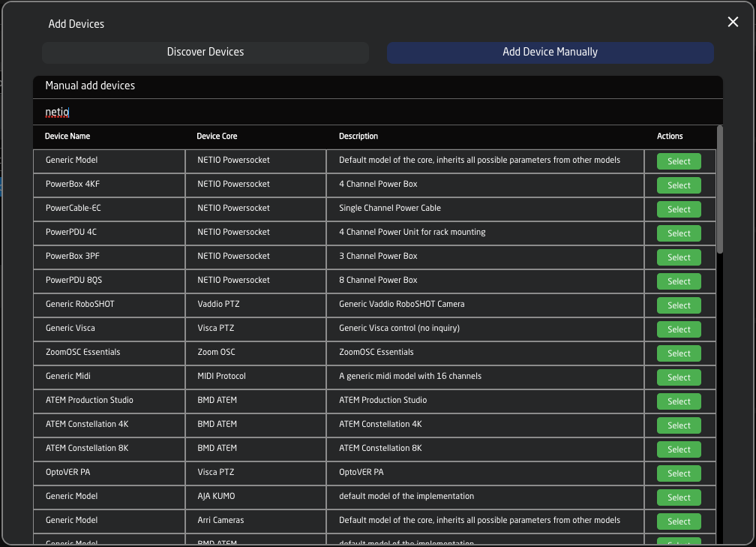The height and width of the screenshot is (547, 756).
Task: Select the PowerPDU 8QS device
Action: click(679, 281)
